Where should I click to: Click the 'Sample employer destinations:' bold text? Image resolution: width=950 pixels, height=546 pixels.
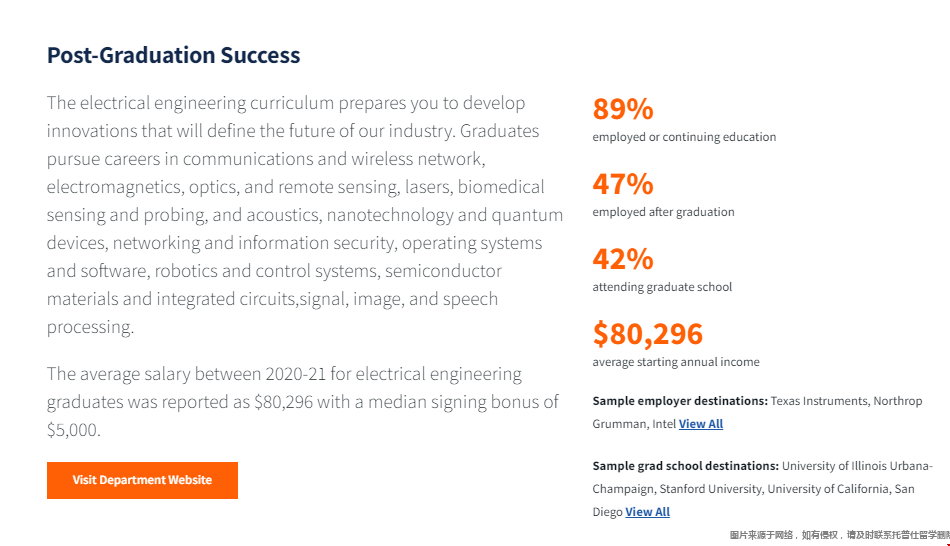680,401
